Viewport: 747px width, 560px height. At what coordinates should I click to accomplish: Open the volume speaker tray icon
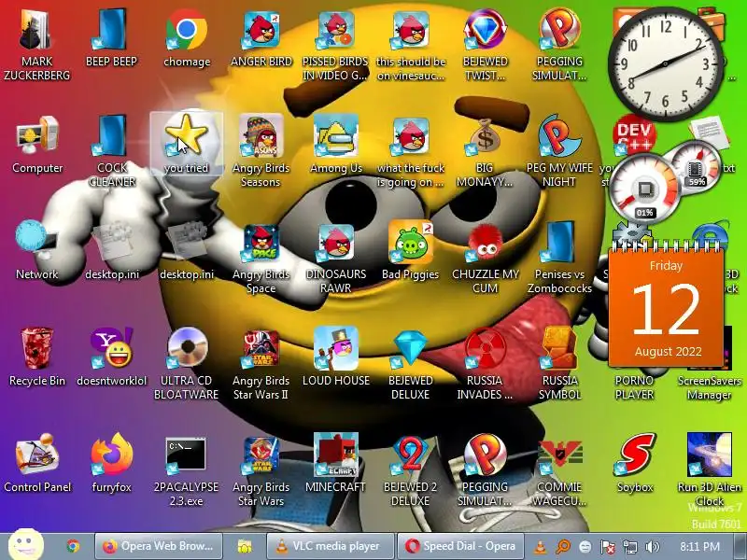pyautogui.click(x=652, y=547)
